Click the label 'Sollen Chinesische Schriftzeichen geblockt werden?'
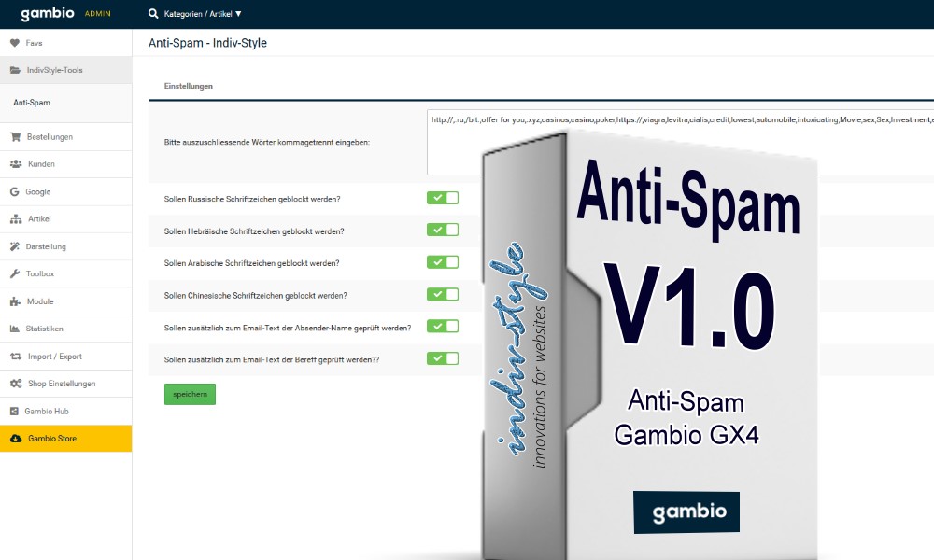 pos(256,295)
